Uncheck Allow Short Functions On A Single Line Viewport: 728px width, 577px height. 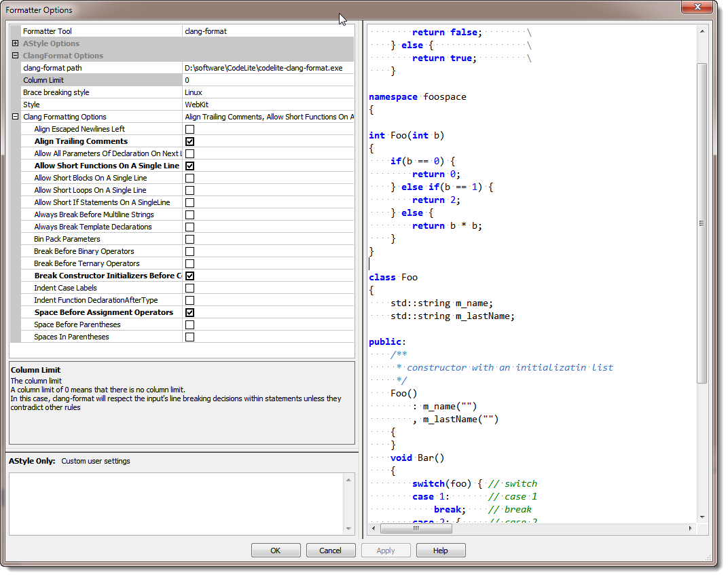coord(190,166)
